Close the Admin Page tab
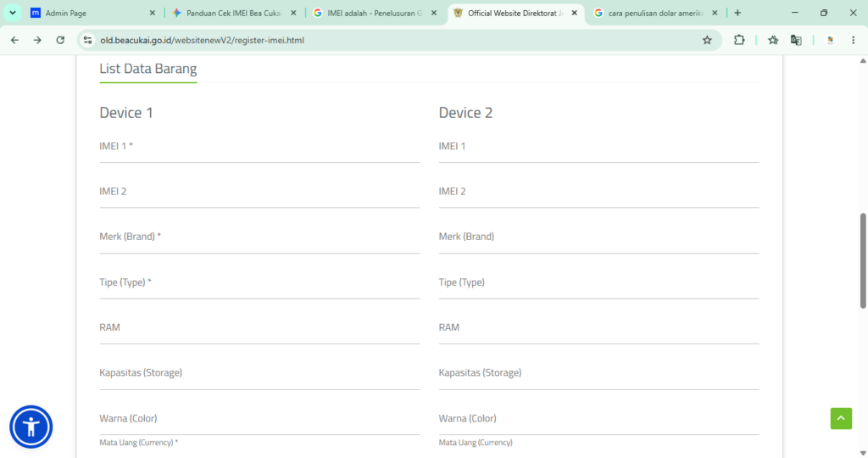This screenshot has height=458, width=868. click(153, 13)
